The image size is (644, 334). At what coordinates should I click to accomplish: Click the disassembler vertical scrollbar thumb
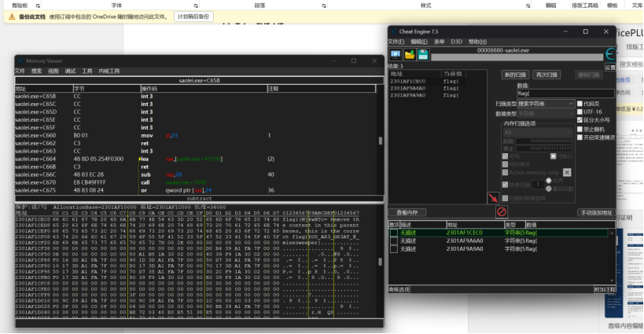(381, 141)
